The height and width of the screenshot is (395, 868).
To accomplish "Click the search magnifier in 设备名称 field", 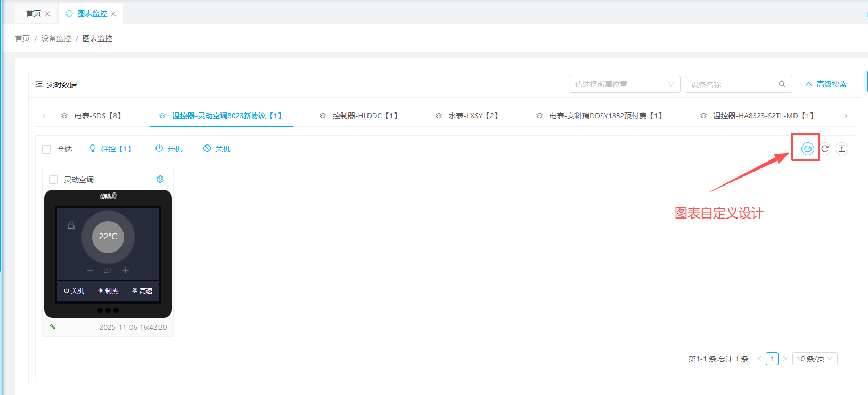I will [782, 84].
